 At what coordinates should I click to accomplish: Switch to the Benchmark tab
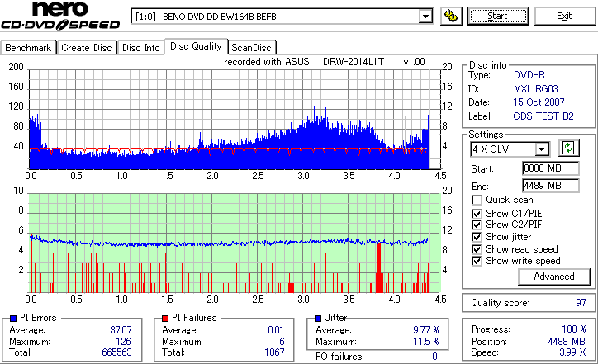[x=28, y=48]
